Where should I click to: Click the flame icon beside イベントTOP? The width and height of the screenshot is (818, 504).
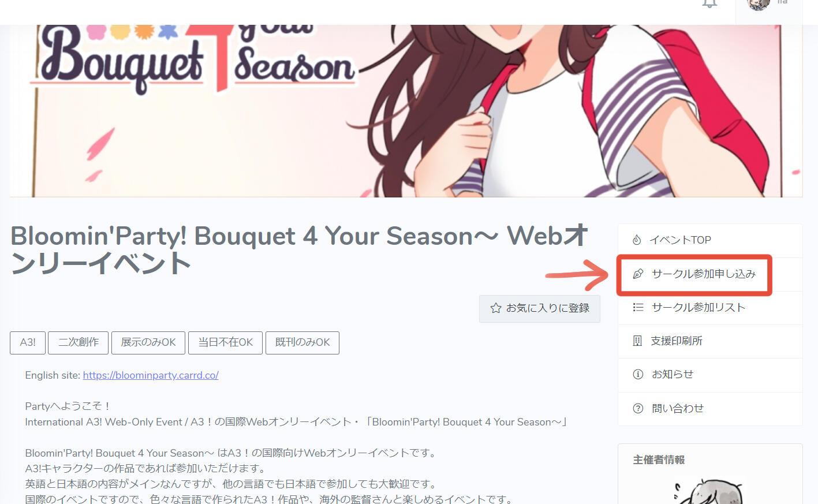pyautogui.click(x=637, y=240)
